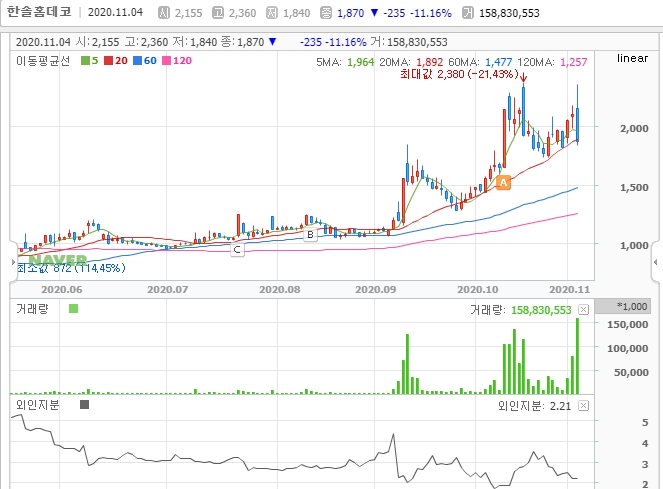Click the 거래량 panel title

click(32, 309)
